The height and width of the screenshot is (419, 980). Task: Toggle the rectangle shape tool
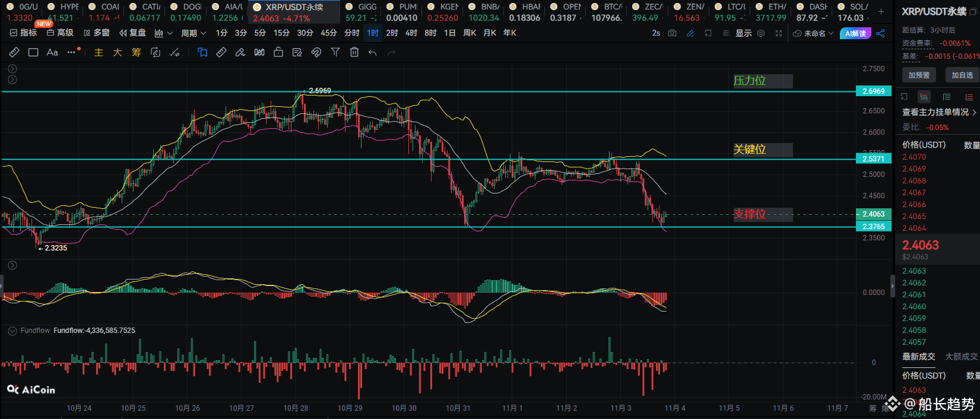33,52
